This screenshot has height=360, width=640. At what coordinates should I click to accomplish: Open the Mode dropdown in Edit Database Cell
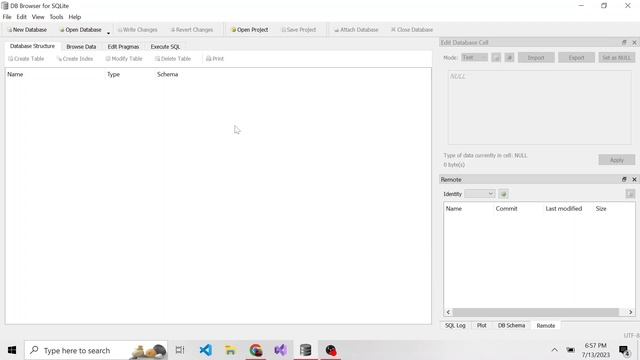[474, 58]
